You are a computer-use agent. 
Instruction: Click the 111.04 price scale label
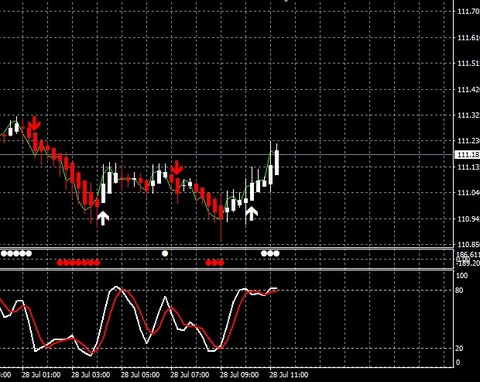pos(469,193)
